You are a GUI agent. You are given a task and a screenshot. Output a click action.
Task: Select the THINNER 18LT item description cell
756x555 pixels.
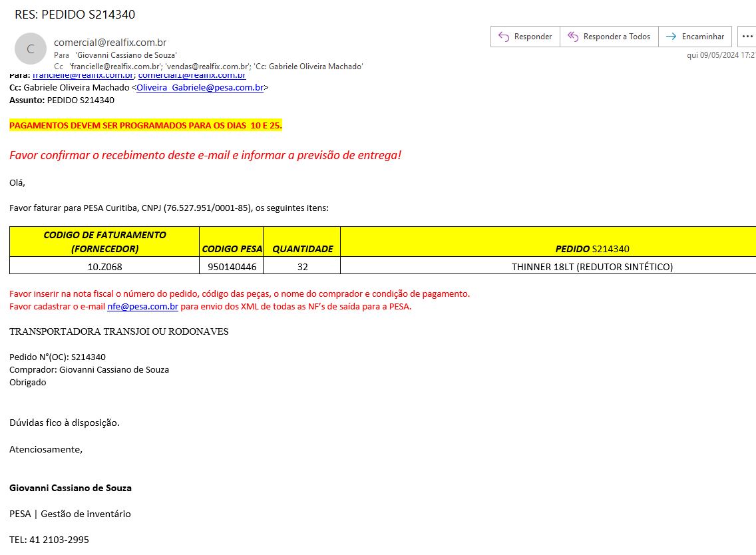pyautogui.click(x=592, y=267)
